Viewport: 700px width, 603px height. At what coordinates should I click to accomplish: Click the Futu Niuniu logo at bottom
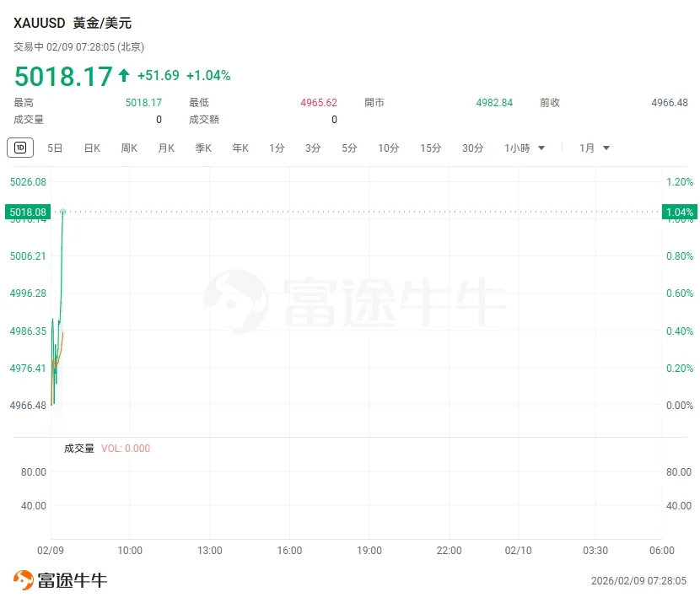(60, 580)
